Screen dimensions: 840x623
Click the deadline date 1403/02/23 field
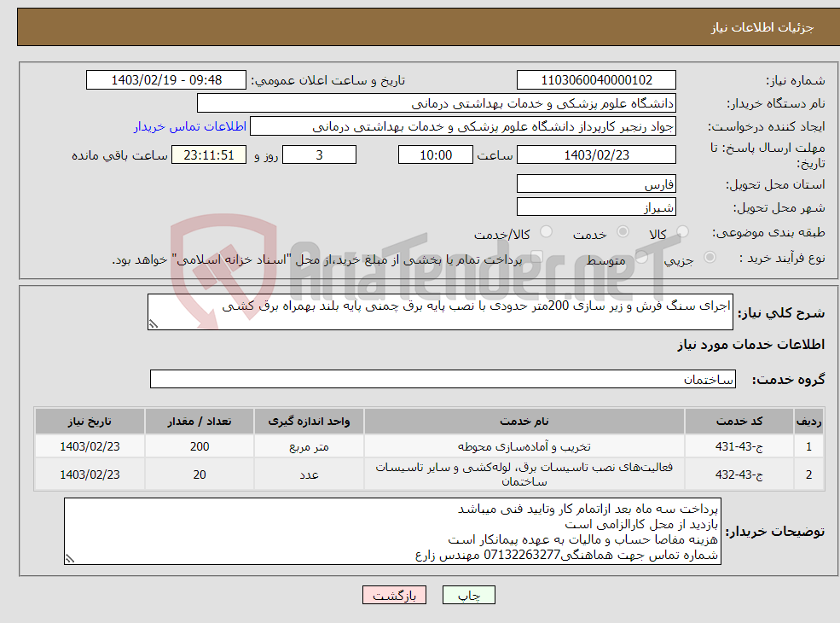(x=596, y=155)
